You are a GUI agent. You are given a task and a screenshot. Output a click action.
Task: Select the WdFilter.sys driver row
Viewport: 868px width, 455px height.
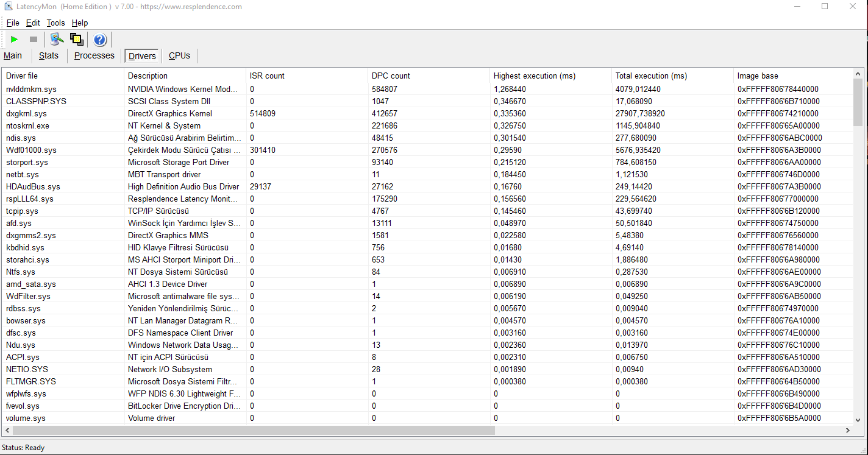click(x=428, y=296)
